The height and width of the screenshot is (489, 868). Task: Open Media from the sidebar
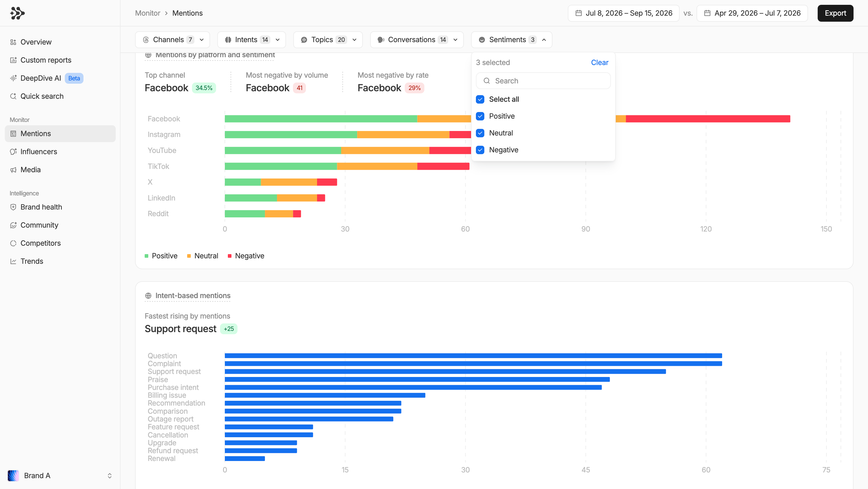(60, 170)
